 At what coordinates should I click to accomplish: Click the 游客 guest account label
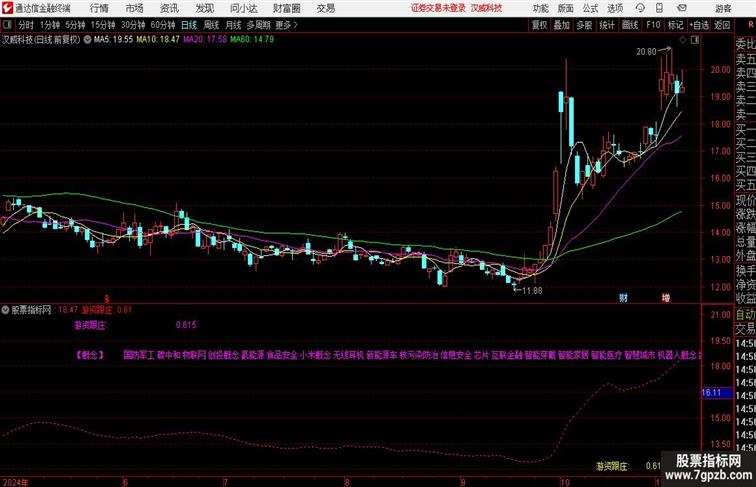pyautogui.click(x=723, y=8)
